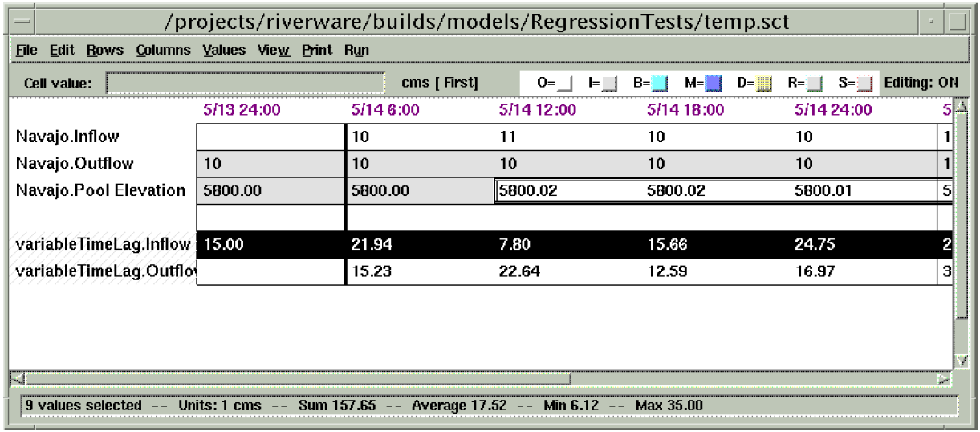Open the Columns menu

pos(163,50)
